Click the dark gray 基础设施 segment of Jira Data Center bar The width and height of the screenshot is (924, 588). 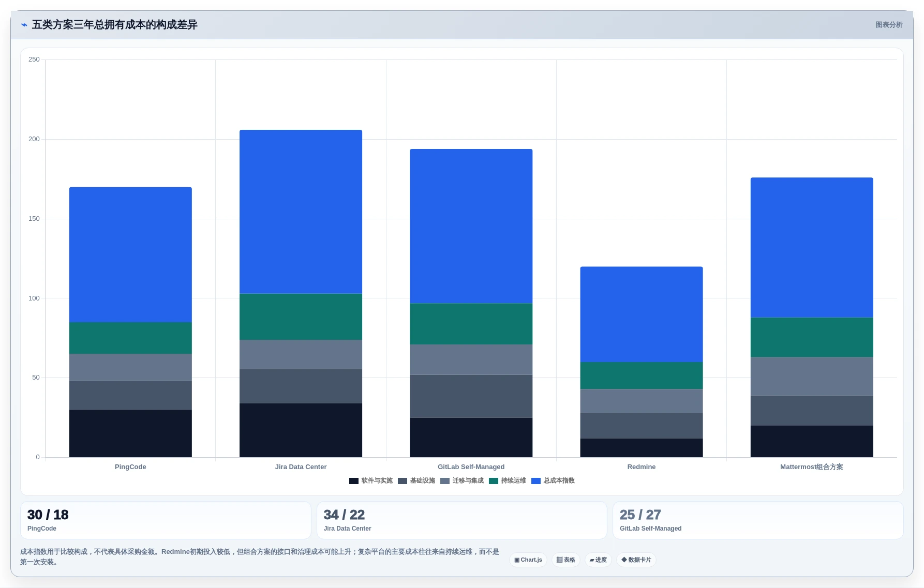(x=301, y=386)
